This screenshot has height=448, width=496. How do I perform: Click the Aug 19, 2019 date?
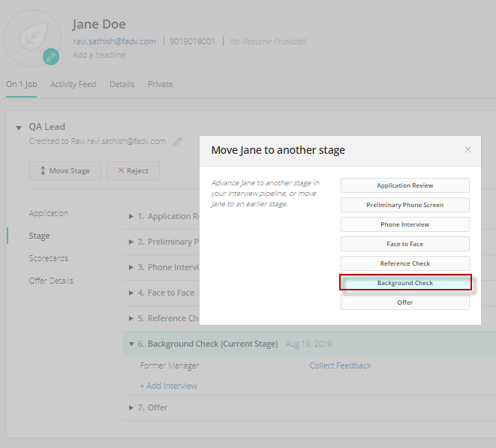pos(308,344)
